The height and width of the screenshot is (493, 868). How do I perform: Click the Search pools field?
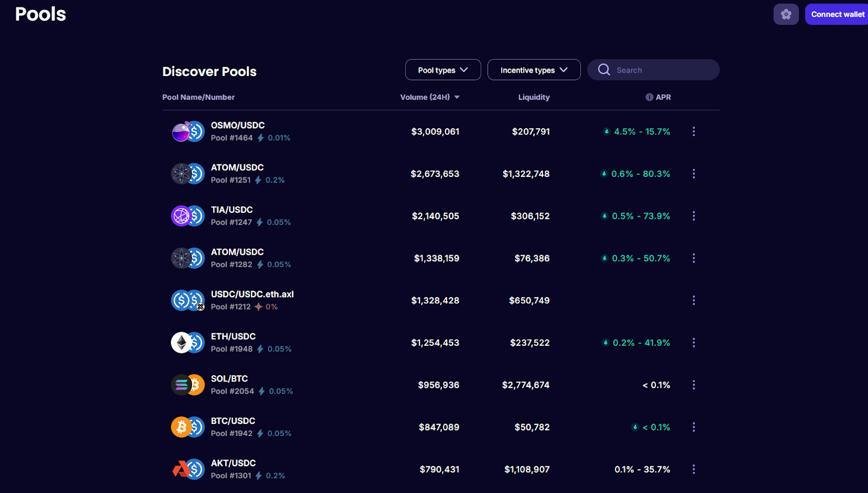click(653, 70)
